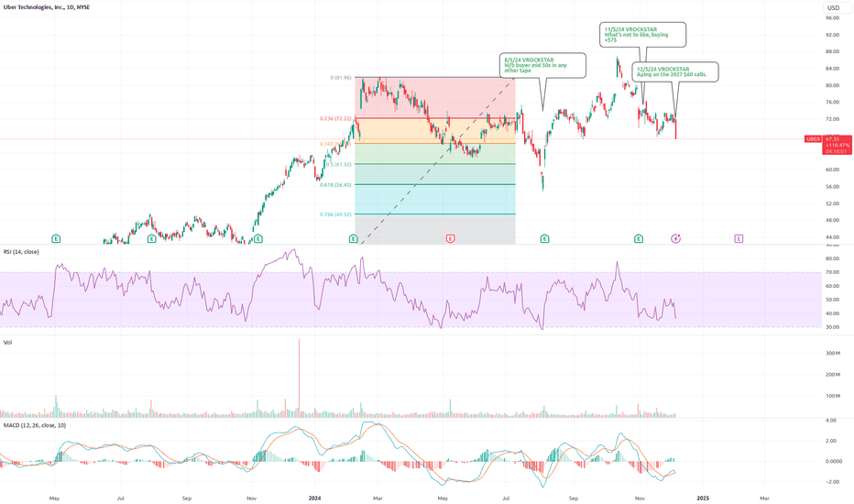Select the dashed Fibonacci trend line
This screenshot has width=854, height=504.
pyautogui.click(x=436, y=162)
